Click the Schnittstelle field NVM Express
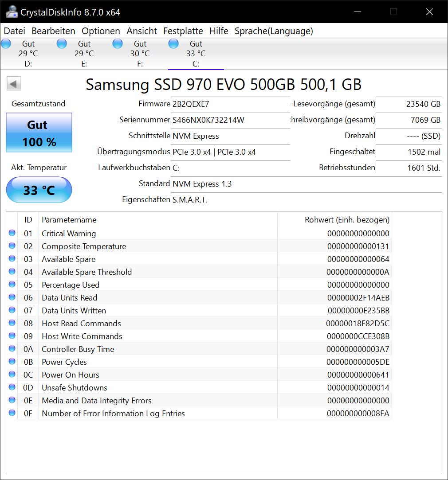Viewport: 448px width, 480px height. tap(230, 136)
